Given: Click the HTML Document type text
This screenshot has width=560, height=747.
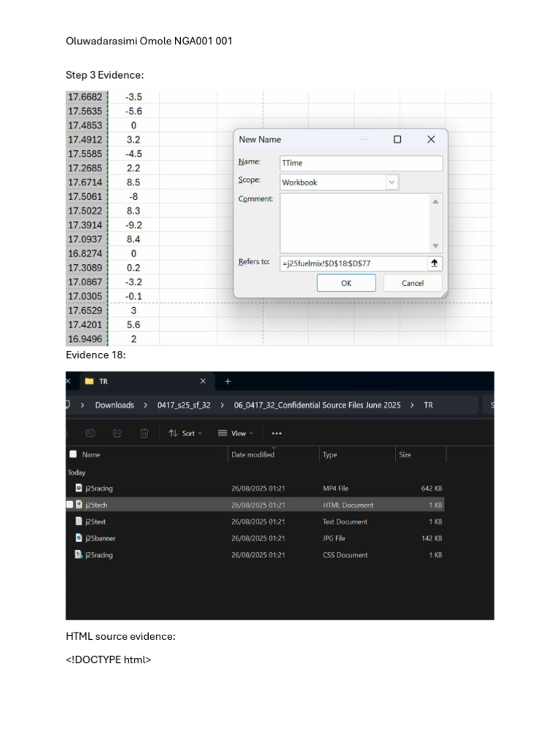Looking at the screenshot, I should (348, 505).
